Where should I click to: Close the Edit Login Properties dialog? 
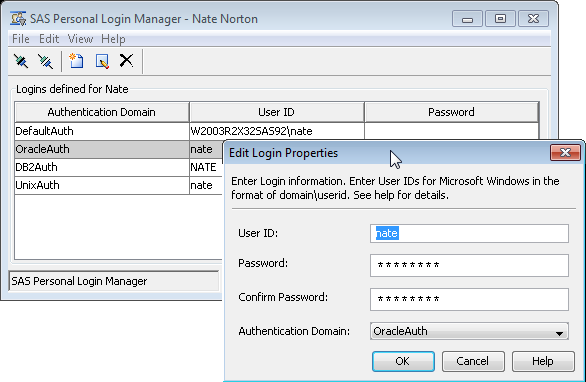click(565, 153)
